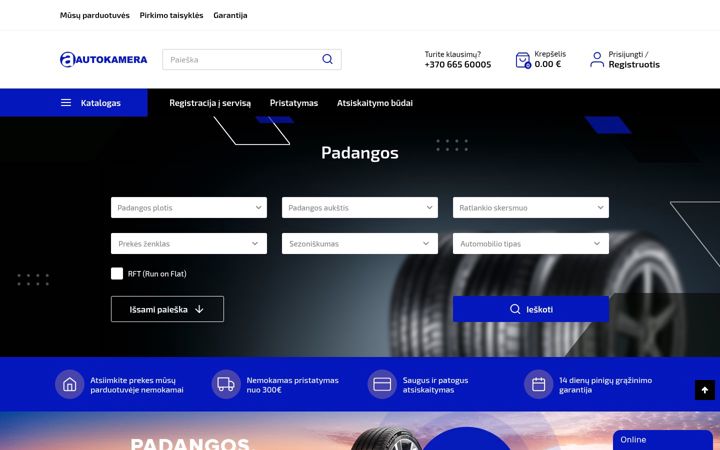
Task: Click the Ieškoti search button
Action: coord(531,309)
